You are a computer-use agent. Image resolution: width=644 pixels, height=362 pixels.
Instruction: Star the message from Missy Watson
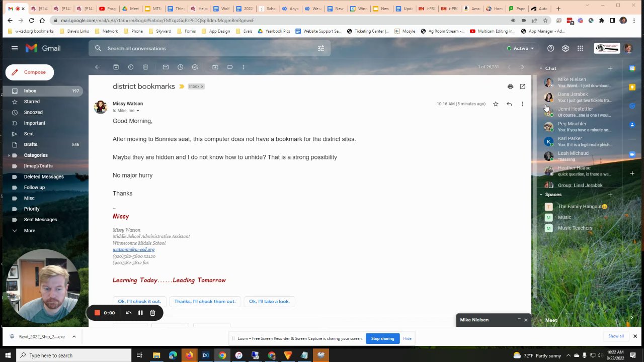[496, 104]
